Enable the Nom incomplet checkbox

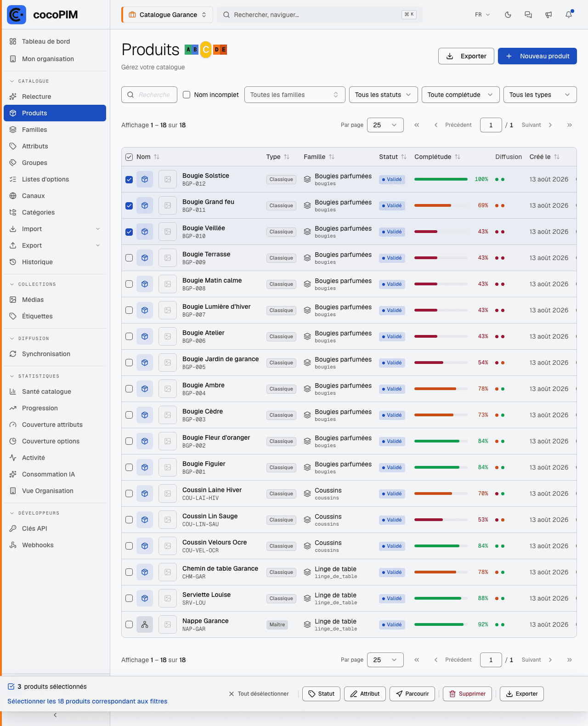coord(187,95)
